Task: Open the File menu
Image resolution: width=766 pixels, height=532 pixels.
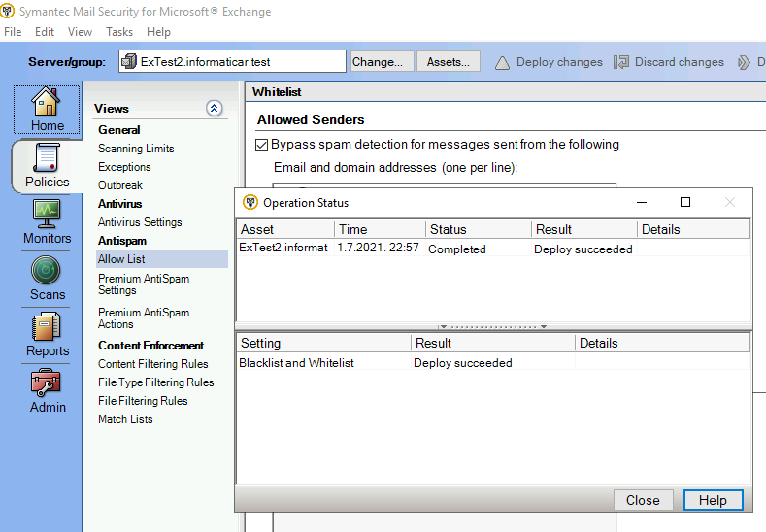Action: tap(13, 32)
